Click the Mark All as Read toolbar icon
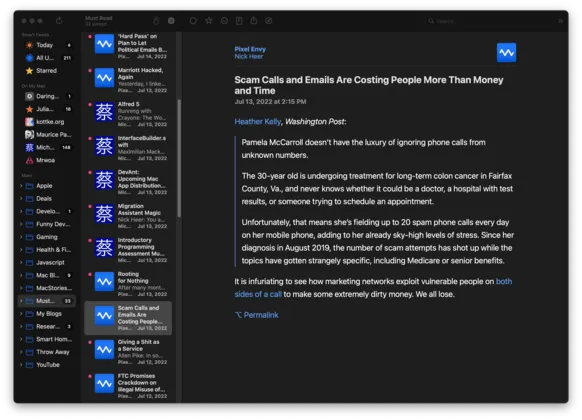Image resolution: width=582 pixels, height=420 pixels. pos(156,21)
